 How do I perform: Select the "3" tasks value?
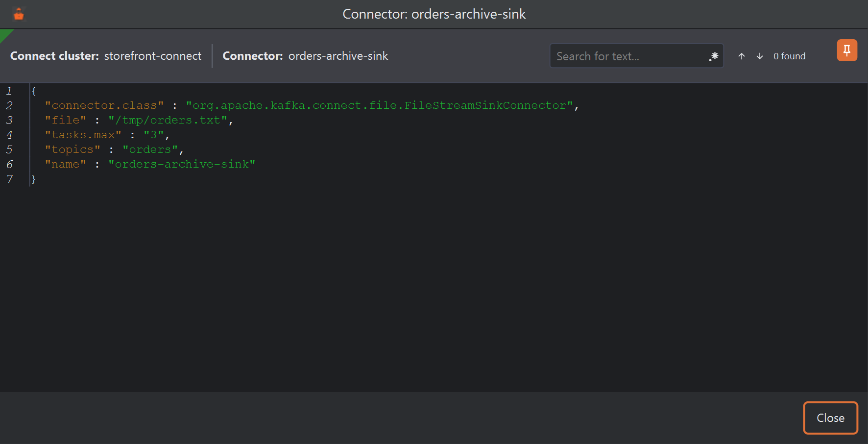click(x=154, y=135)
